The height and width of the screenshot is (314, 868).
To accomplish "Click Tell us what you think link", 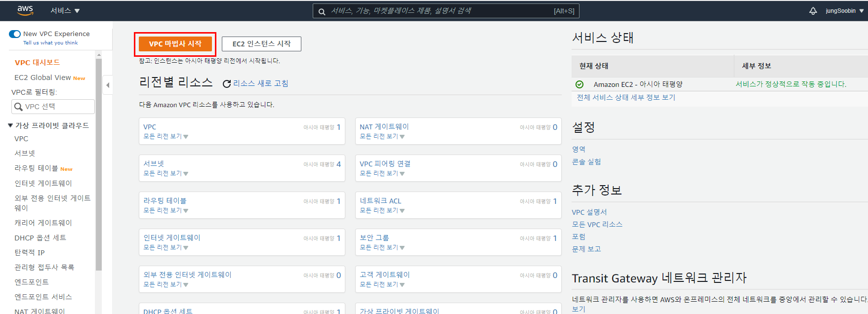I will pyautogui.click(x=50, y=43).
